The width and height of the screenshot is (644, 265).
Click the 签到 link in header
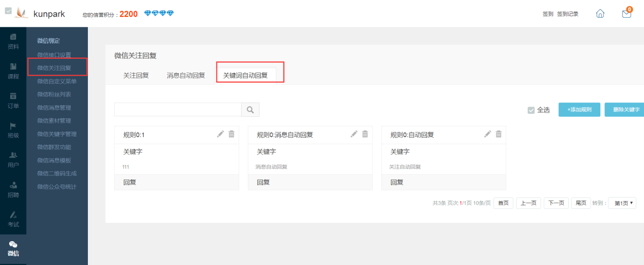(548, 14)
